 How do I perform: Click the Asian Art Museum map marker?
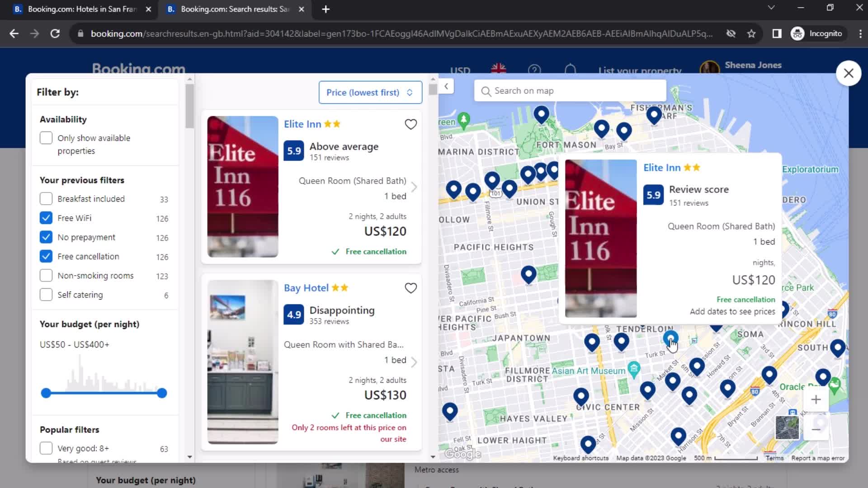(x=634, y=369)
